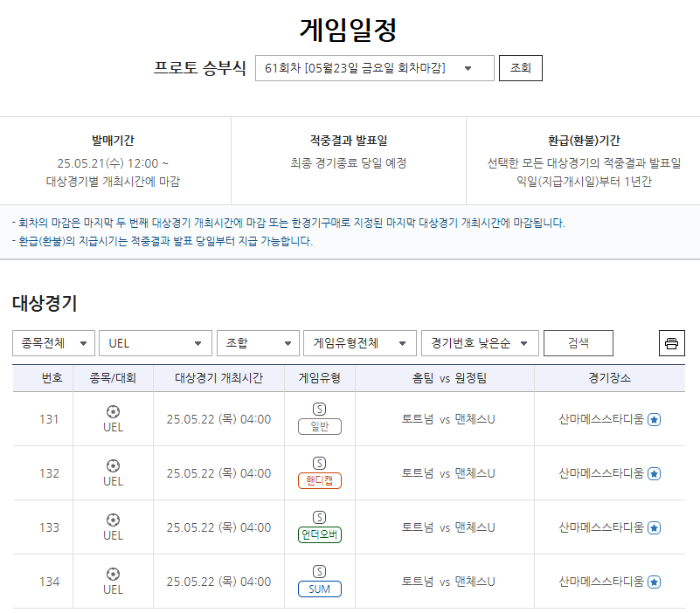Expand the 종목전체 sport filter dropdown
Screen dimensions: 700x613
[53, 343]
